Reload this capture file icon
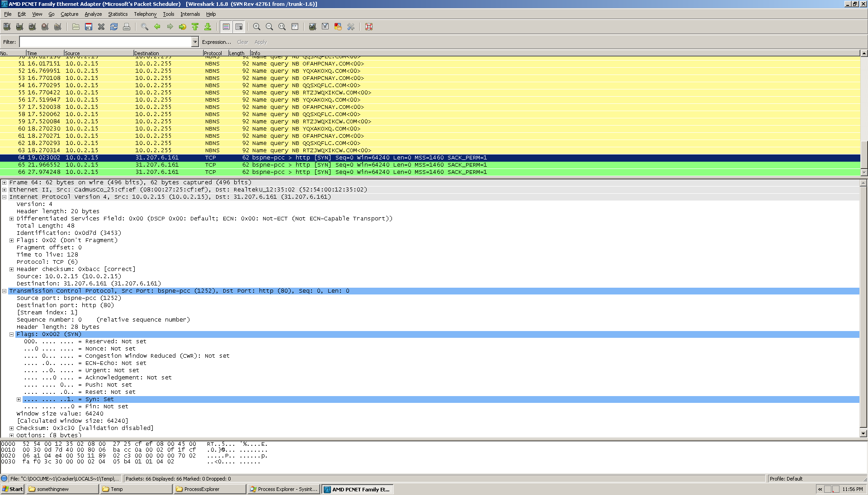 click(x=114, y=27)
